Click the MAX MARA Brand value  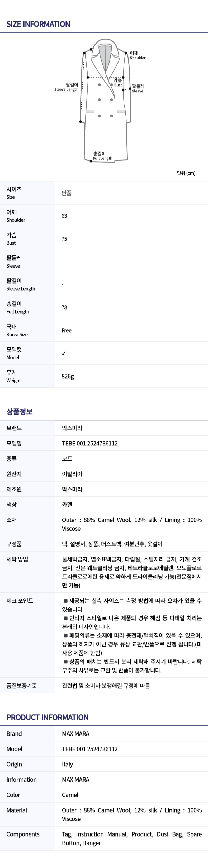click(x=75, y=734)
